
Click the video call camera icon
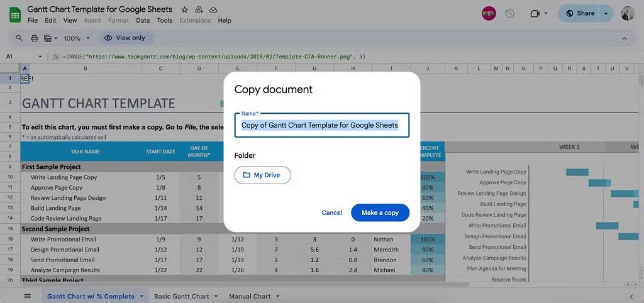pyautogui.click(x=535, y=14)
